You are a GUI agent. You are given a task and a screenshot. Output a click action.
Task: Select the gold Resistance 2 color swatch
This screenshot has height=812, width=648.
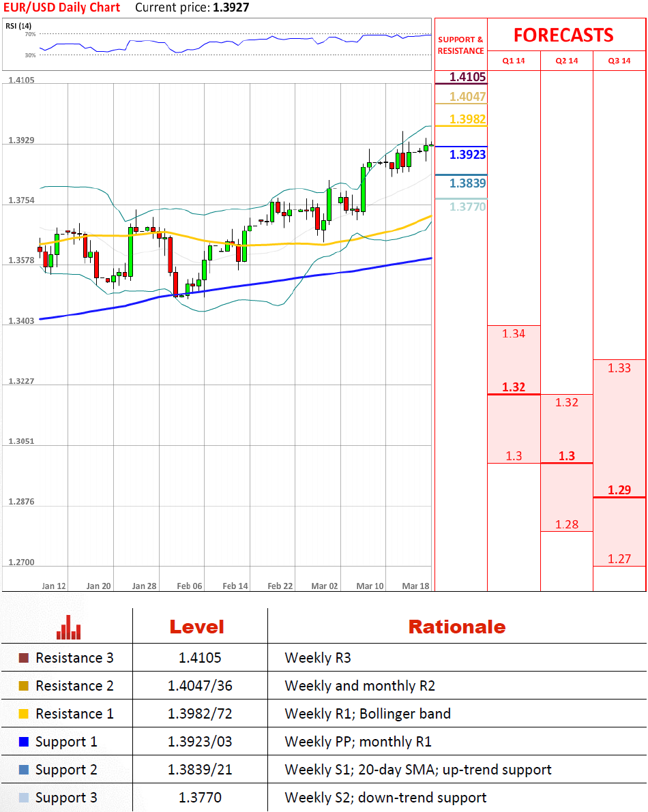tap(24, 686)
